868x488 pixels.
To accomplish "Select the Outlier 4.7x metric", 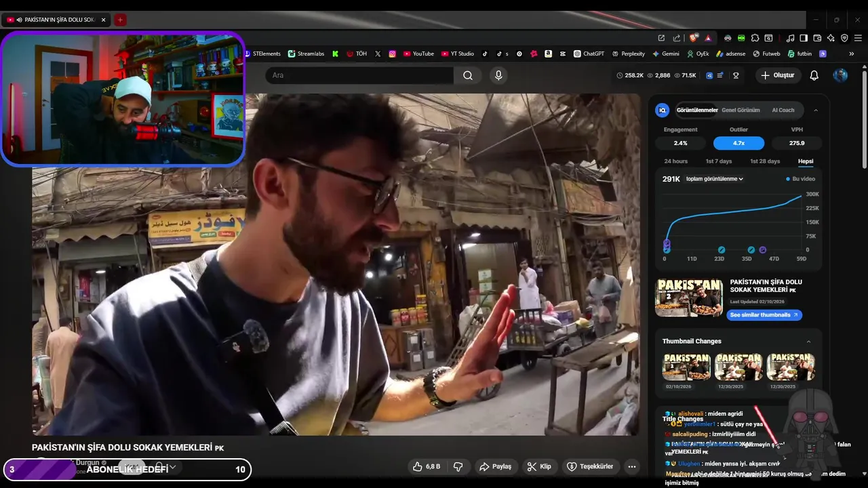I will (x=738, y=143).
